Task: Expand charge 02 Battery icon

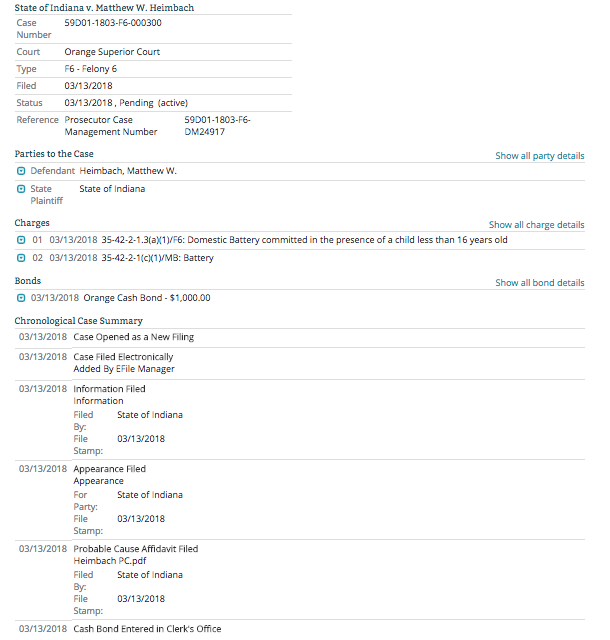Action: (x=21, y=258)
